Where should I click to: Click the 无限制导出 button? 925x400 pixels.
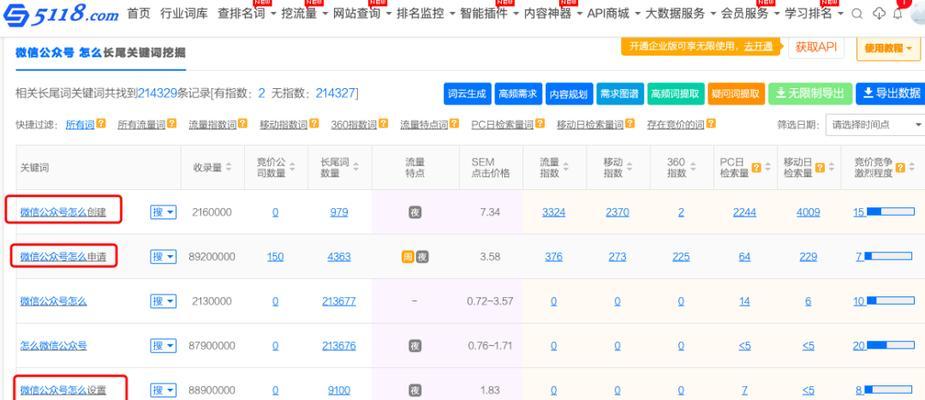coord(810,94)
